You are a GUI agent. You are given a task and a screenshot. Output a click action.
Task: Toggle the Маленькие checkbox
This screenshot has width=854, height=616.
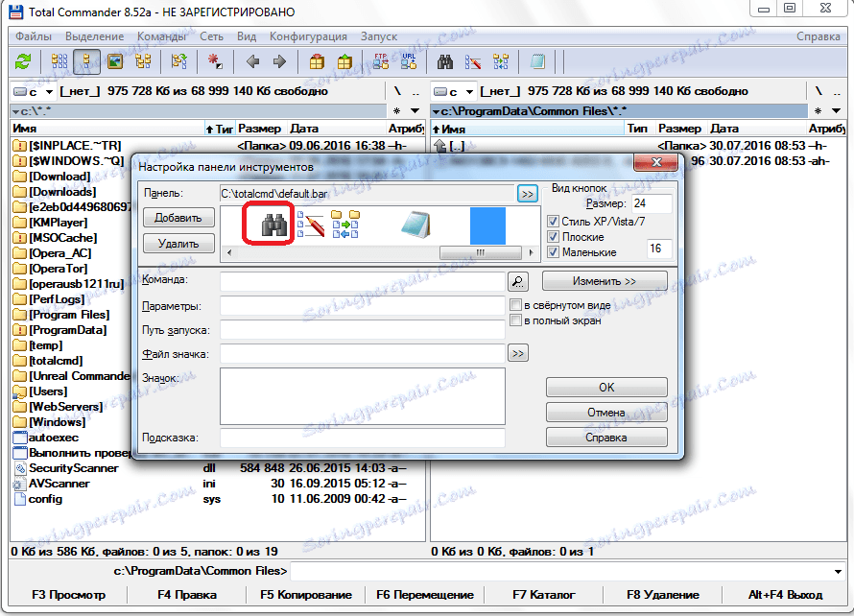(x=553, y=251)
